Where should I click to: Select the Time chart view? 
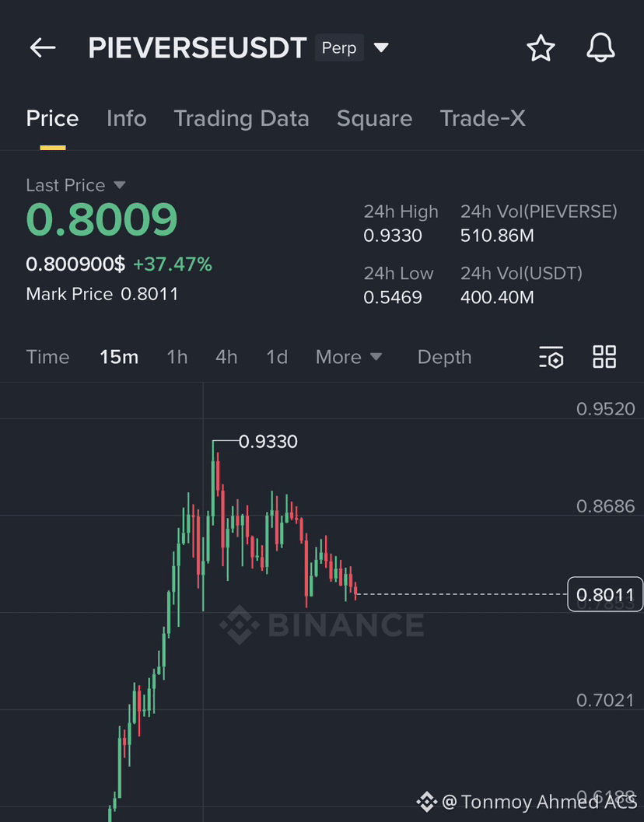coord(47,357)
